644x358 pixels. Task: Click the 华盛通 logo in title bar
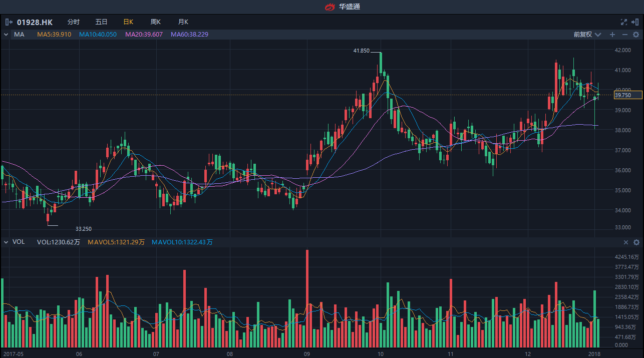[x=343, y=7]
